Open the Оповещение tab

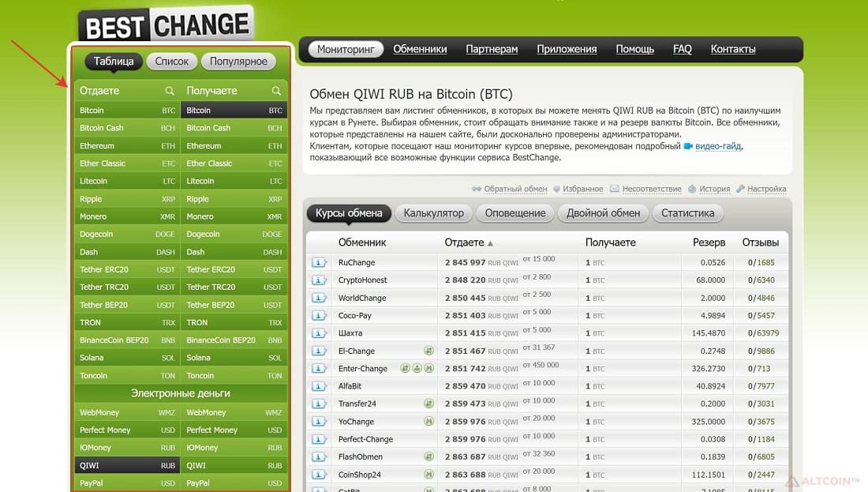(514, 213)
